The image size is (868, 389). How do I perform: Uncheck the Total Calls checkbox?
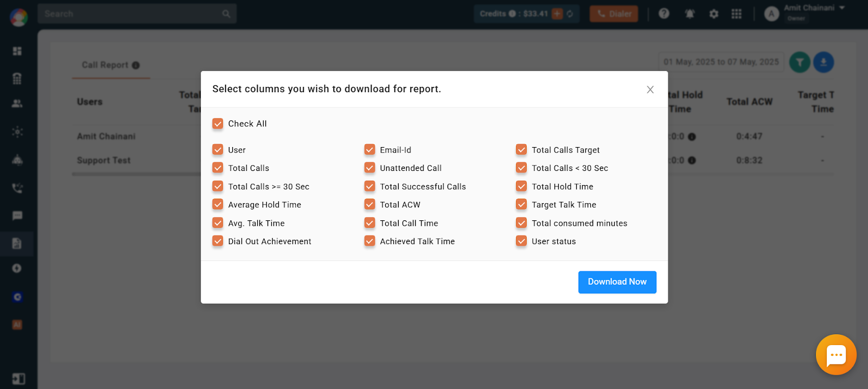218,168
